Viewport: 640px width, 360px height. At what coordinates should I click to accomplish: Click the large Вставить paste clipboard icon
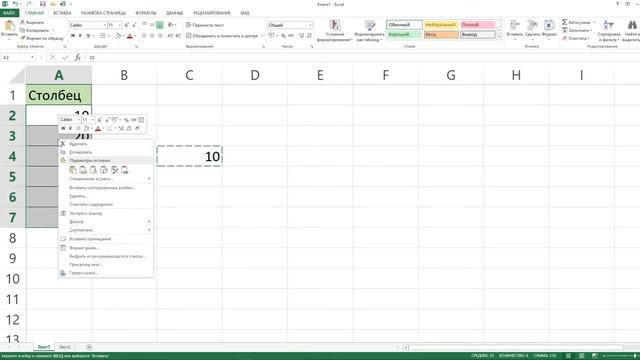[9, 26]
